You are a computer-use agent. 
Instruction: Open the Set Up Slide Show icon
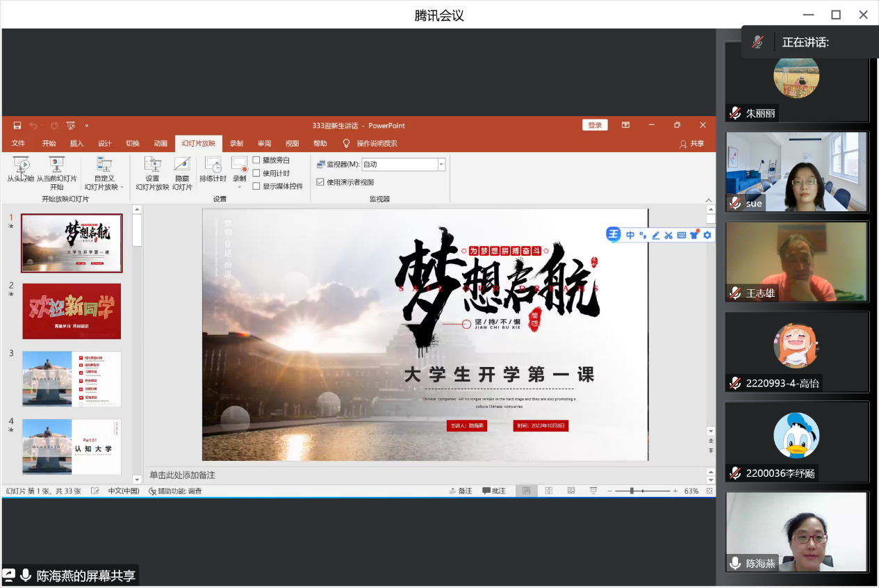coord(152,165)
